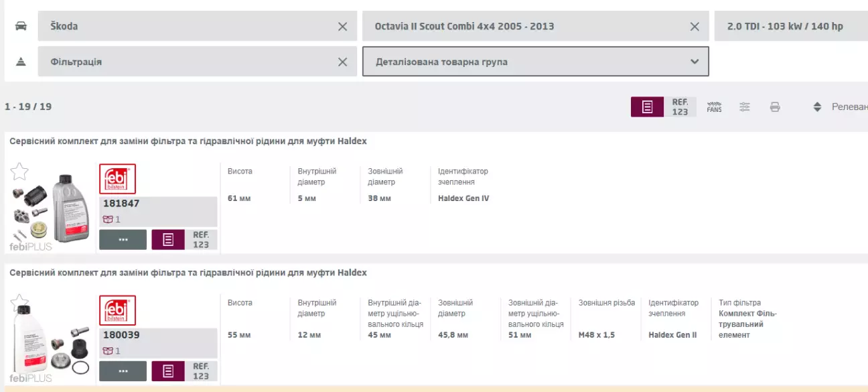Clear the Фільтрація category filter
Image resolution: width=868 pixels, height=392 pixels.
pyautogui.click(x=342, y=62)
